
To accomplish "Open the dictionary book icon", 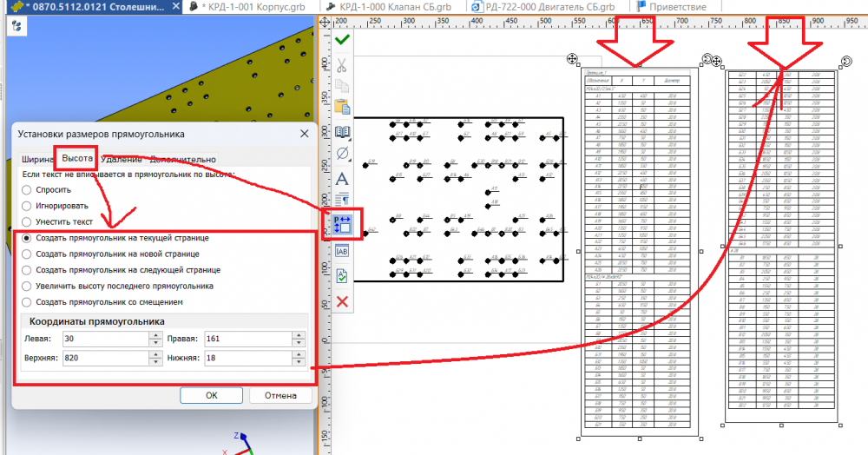I will pyautogui.click(x=342, y=132).
